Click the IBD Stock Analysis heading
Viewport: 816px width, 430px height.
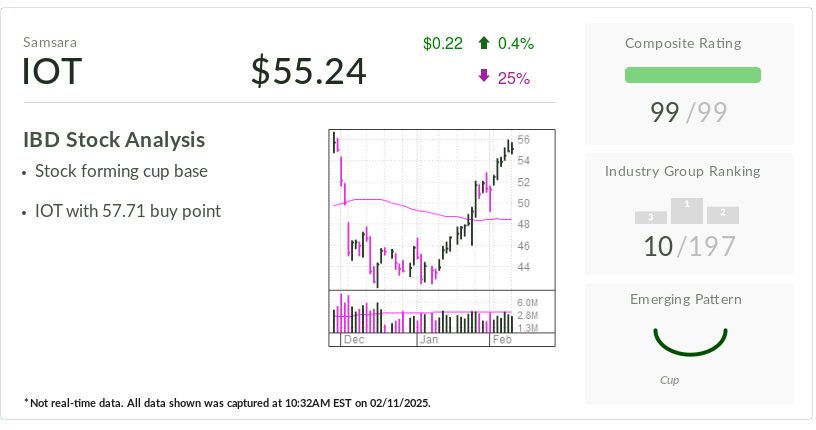point(114,140)
